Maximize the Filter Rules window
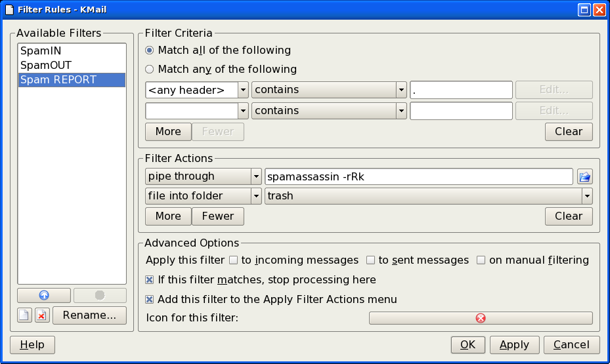The image size is (610, 364). 584,10
